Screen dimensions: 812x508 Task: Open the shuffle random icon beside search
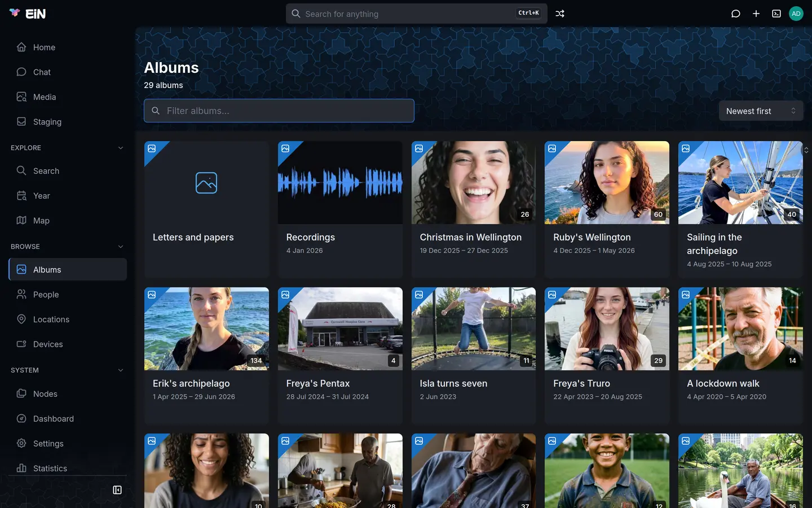point(560,14)
